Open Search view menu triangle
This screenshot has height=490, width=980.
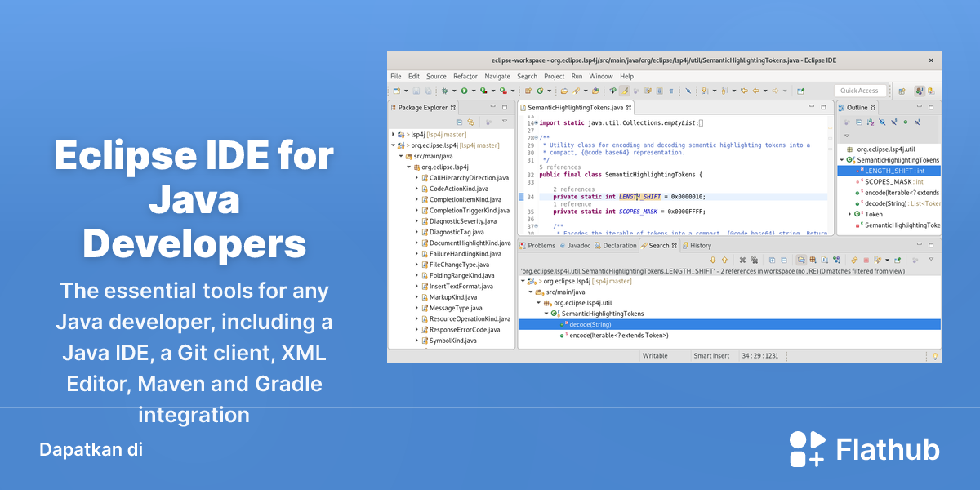[x=931, y=259]
